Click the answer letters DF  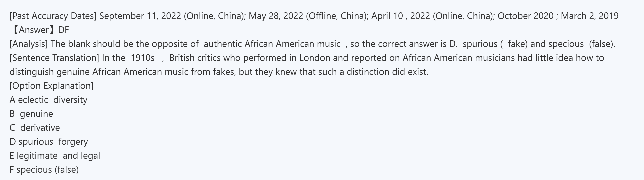click(x=64, y=30)
